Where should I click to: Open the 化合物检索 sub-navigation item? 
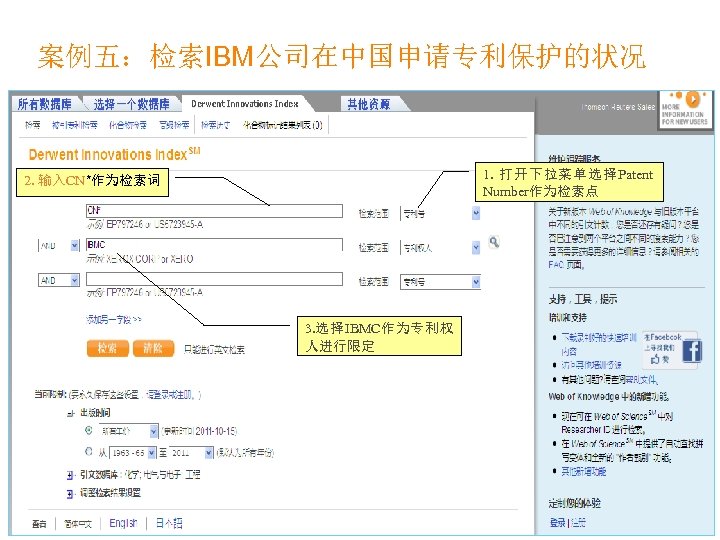128,125
